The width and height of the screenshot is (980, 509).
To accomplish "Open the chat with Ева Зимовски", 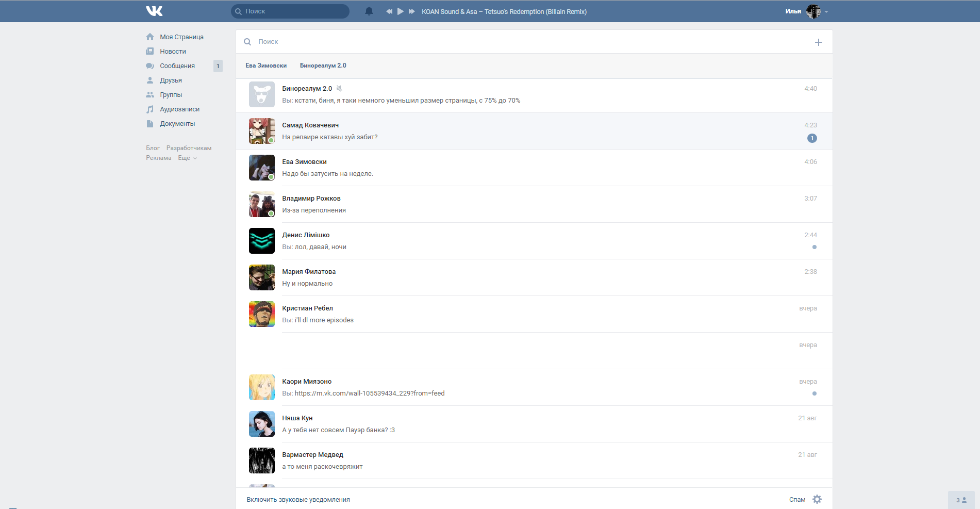I will click(534, 168).
